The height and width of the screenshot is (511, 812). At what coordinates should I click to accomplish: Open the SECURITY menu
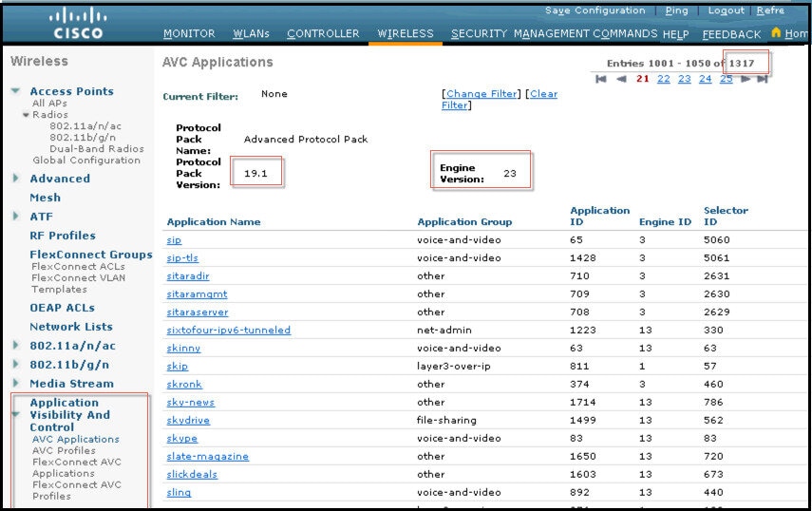click(x=479, y=33)
